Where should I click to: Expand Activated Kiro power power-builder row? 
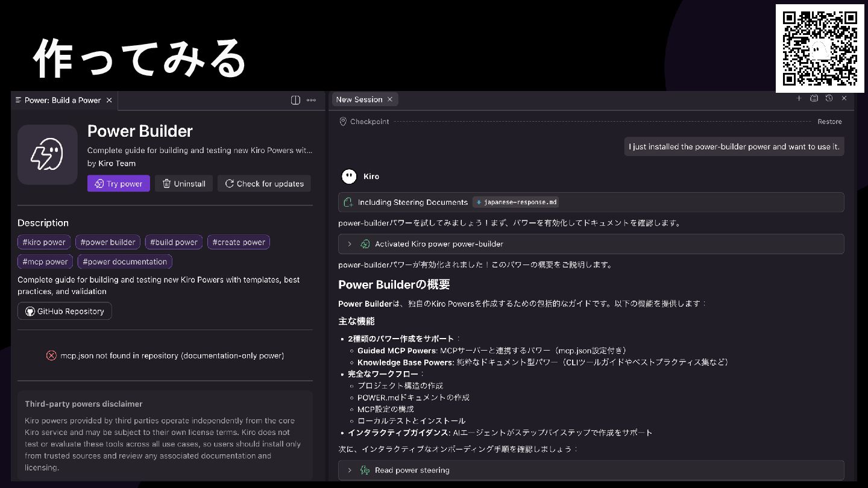pyautogui.click(x=591, y=244)
